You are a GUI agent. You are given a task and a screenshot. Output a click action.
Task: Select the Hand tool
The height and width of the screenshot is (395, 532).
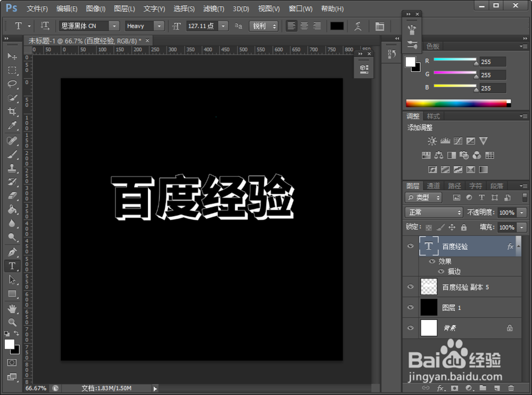[12, 309]
